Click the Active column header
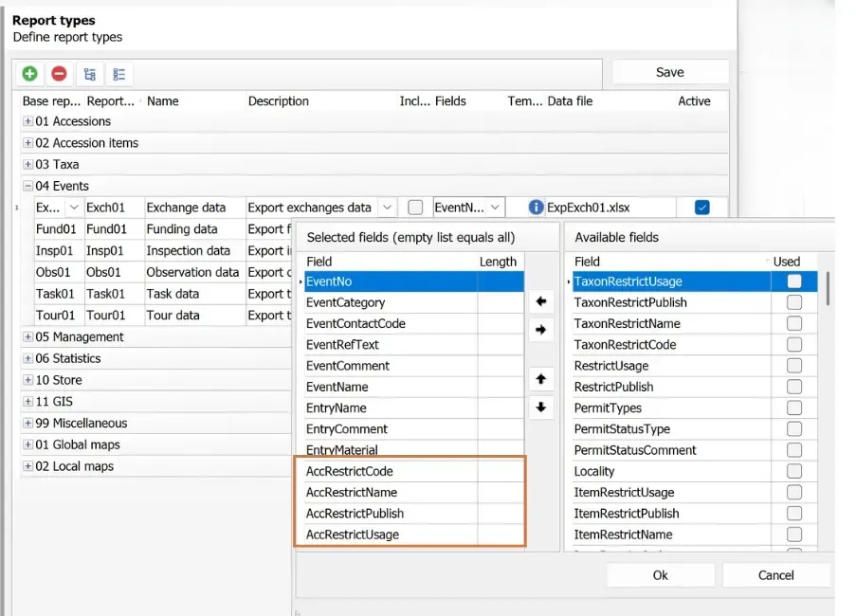The image size is (856, 616). point(695,101)
